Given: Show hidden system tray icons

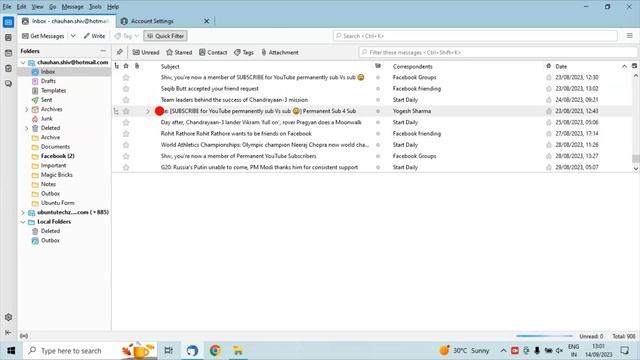Looking at the screenshot, I should pyautogui.click(x=503, y=351).
